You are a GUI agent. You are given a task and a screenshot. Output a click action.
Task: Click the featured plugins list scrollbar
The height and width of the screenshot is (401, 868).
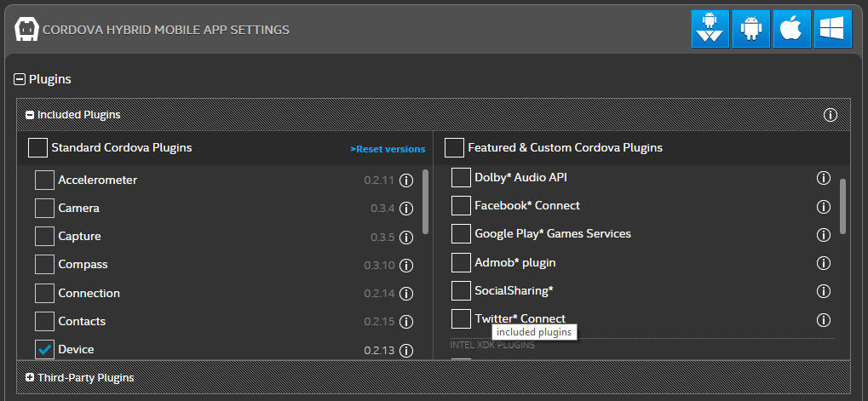(842, 206)
